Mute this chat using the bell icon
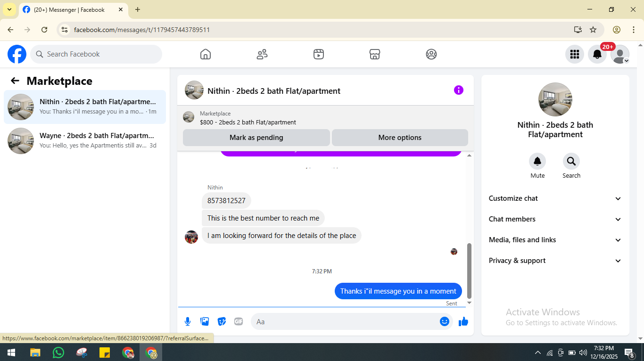Viewport: 644px width, 361px height. (537, 162)
